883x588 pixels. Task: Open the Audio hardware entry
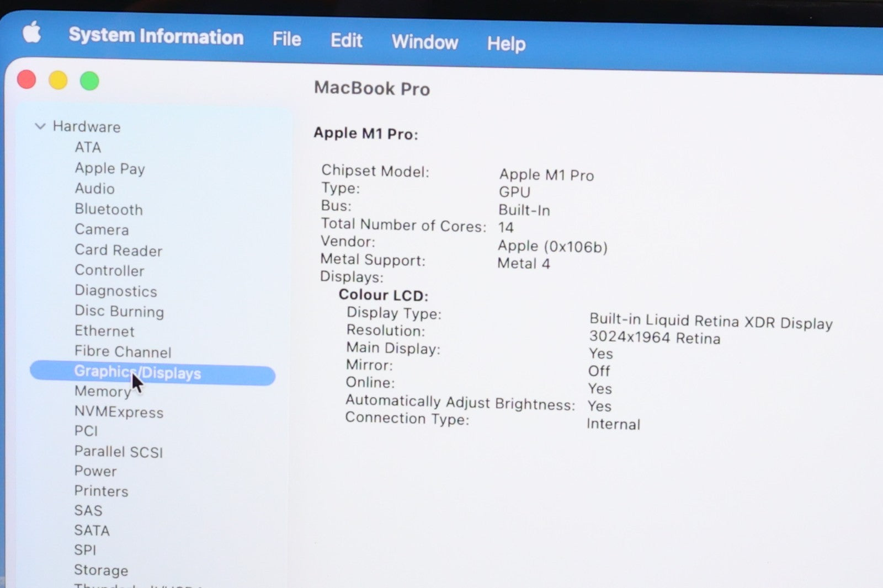94,189
